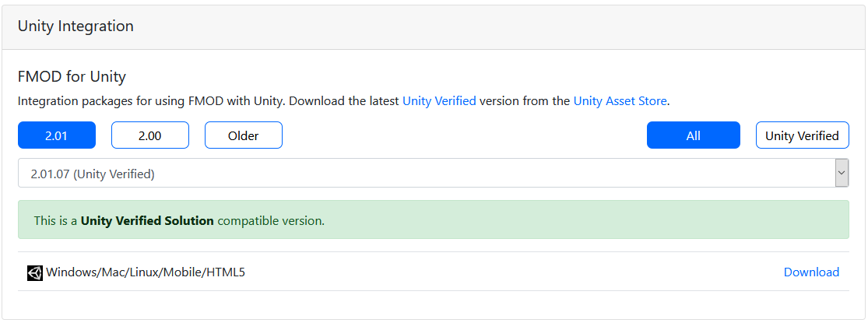868x323 pixels.
Task: Click the bold Unity Verified Solution text
Action: point(147,221)
